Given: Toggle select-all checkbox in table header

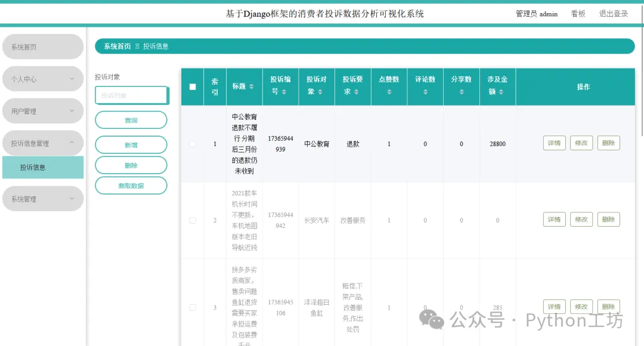Looking at the screenshot, I should [193, 86].
